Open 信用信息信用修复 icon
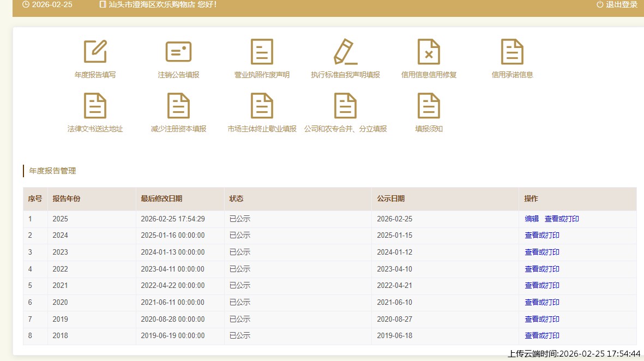The height and width of the screenshot is (361, 644). point(429,52)
